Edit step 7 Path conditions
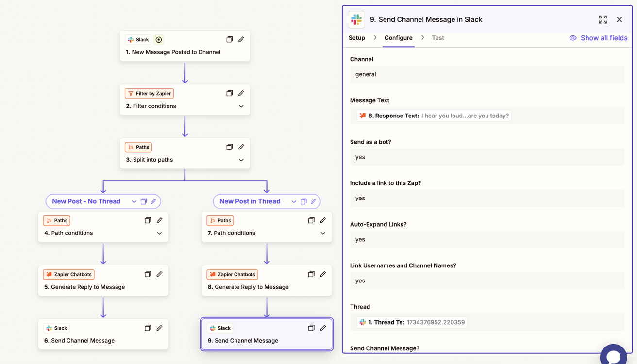637x364 pixels. pyautogui.click(x=323, y=220)
